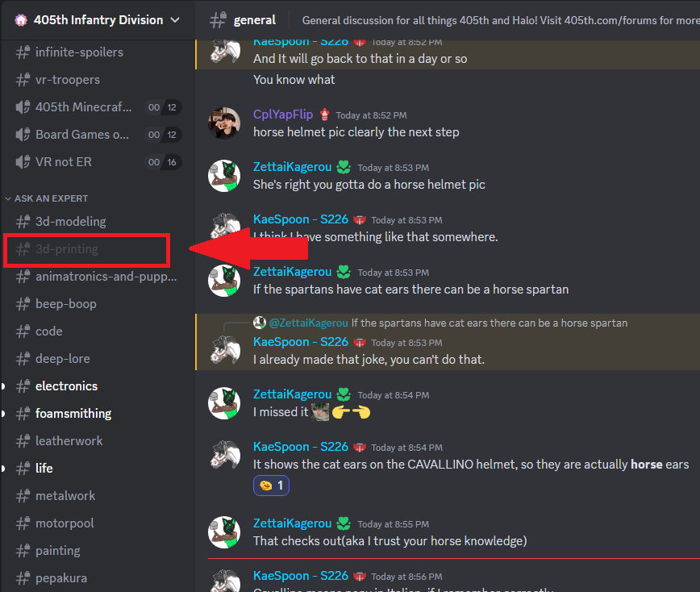
Task: Click the 405th Minecraft voice channel speaker icon
Action: (23, 107)
